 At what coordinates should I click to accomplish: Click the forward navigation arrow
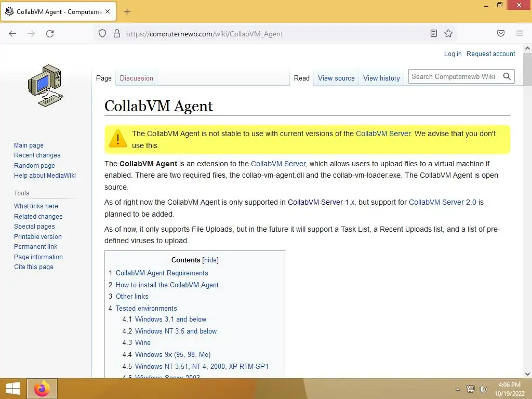[x=31, y=34]
